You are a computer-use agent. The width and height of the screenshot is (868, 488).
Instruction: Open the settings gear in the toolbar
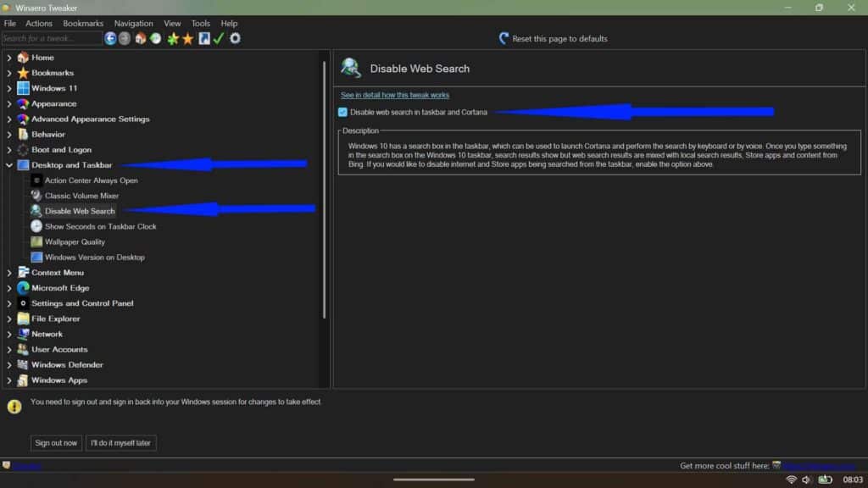coord(235,38)
